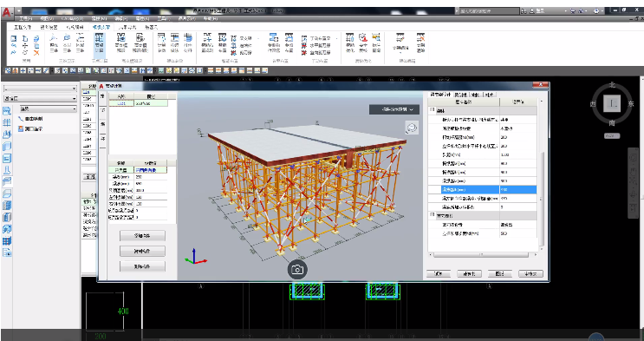Image resolution: width=644 pixels, height=341 pixels.
Task: Open the quick access dropdown beside the logo
Action: pyautogui.click(x=19, y=10)
